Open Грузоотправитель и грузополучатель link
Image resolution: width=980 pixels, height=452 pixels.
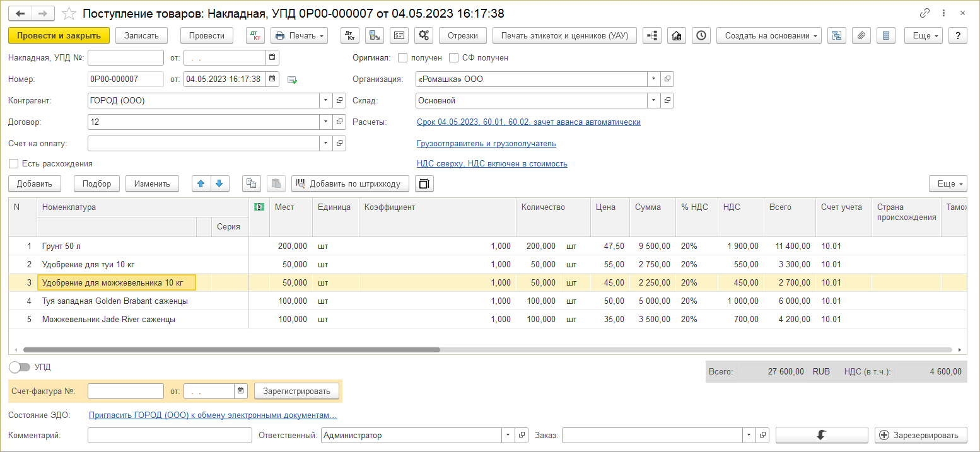pyautogui.click(x=486, y=143)
